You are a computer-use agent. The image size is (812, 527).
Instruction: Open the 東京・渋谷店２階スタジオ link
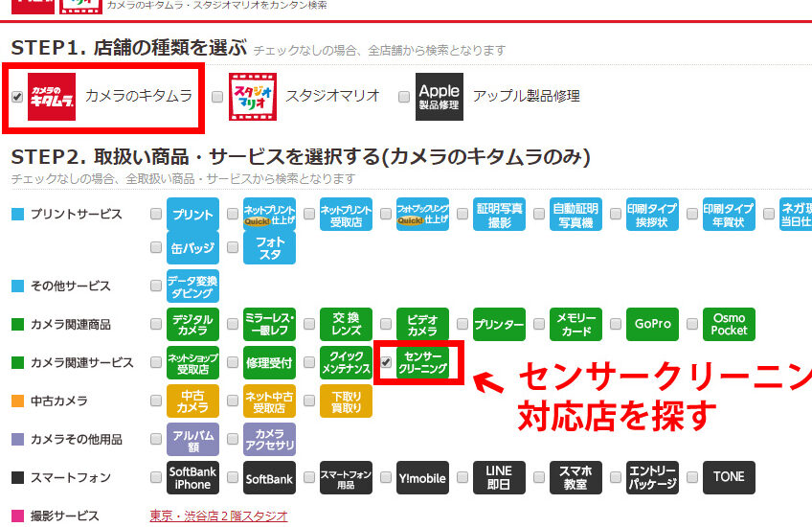point(218,516)
